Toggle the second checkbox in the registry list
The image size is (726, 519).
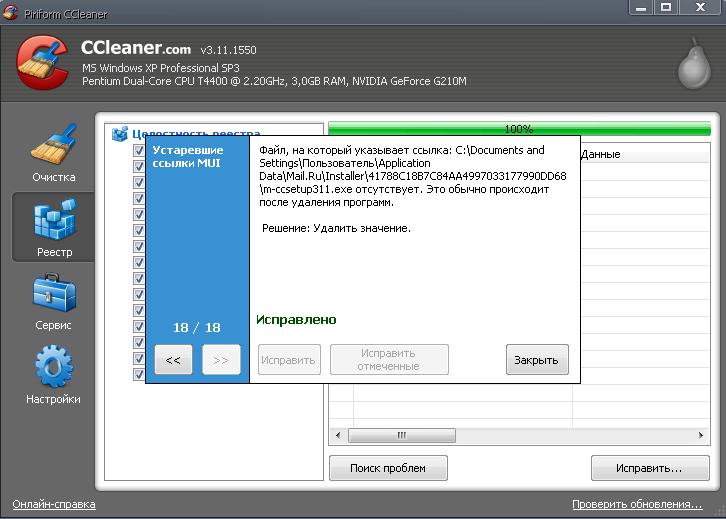(x=139, y=166)
